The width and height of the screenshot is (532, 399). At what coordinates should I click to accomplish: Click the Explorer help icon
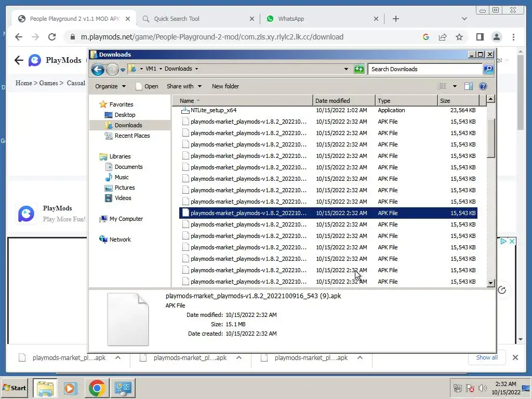[x=483, y=86]
